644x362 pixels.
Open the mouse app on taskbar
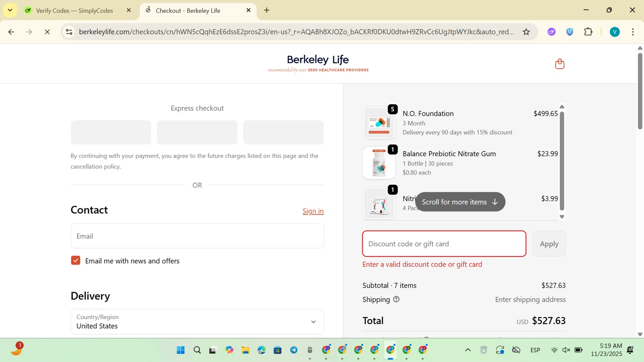coord(310,350)
